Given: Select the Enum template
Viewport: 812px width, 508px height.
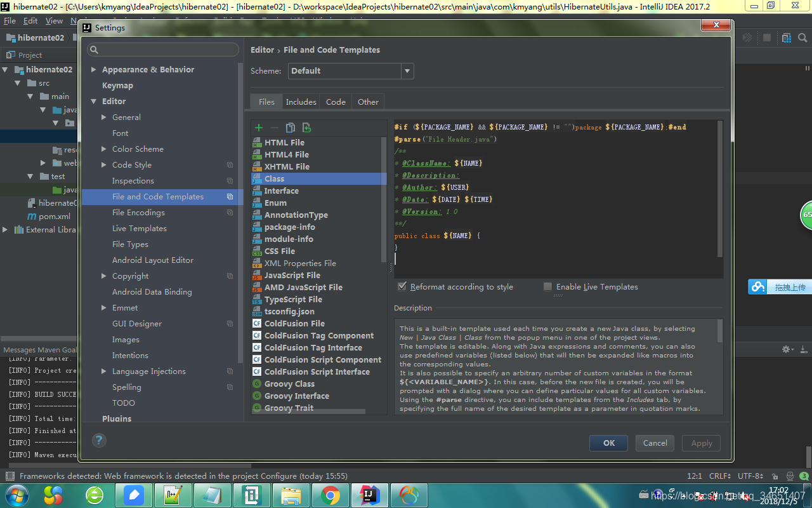Looking at the screenshot, I should click(x=275, y=203).
